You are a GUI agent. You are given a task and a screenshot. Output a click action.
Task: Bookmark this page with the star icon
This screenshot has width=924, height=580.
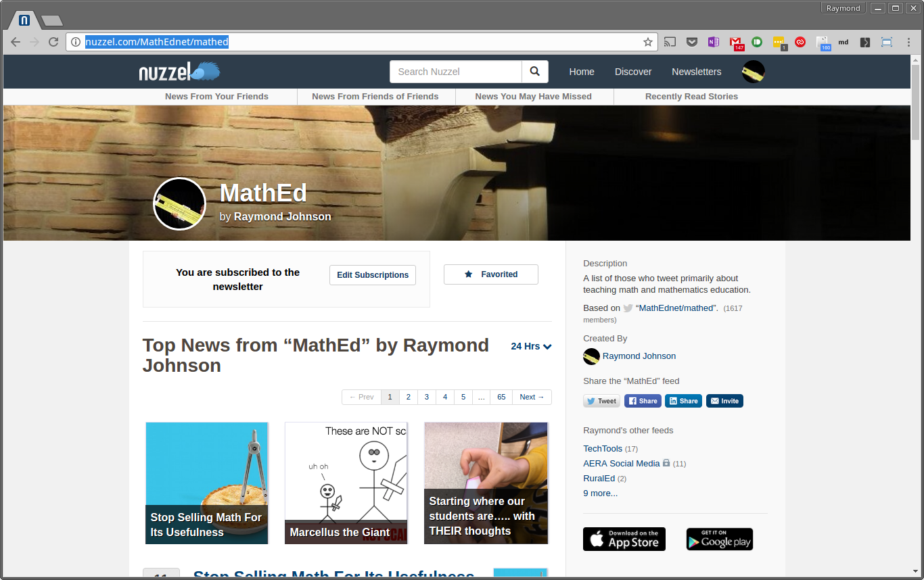(648, 42)
